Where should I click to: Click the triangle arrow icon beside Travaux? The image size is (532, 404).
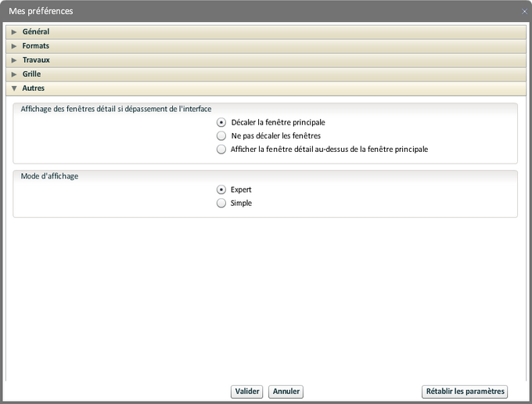pyautogui.click(x=14, y=60)
